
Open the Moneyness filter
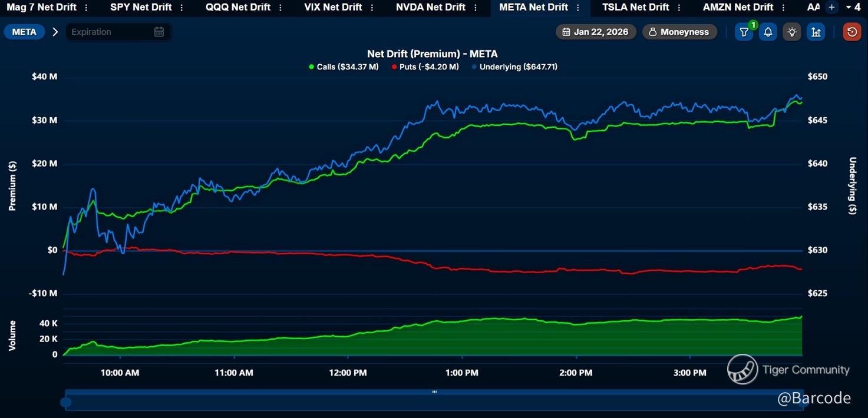[679, 32]
